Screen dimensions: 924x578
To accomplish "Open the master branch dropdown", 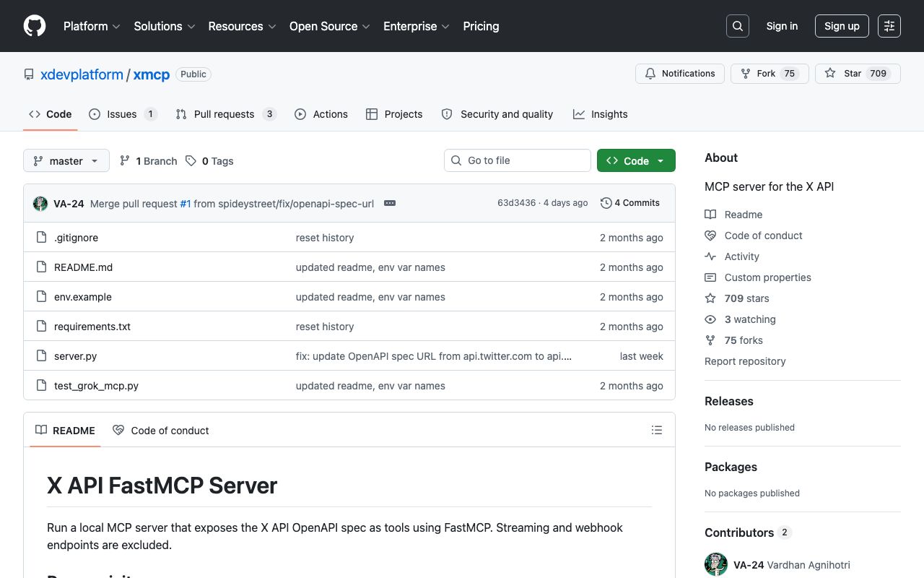I will coord(66,161).
